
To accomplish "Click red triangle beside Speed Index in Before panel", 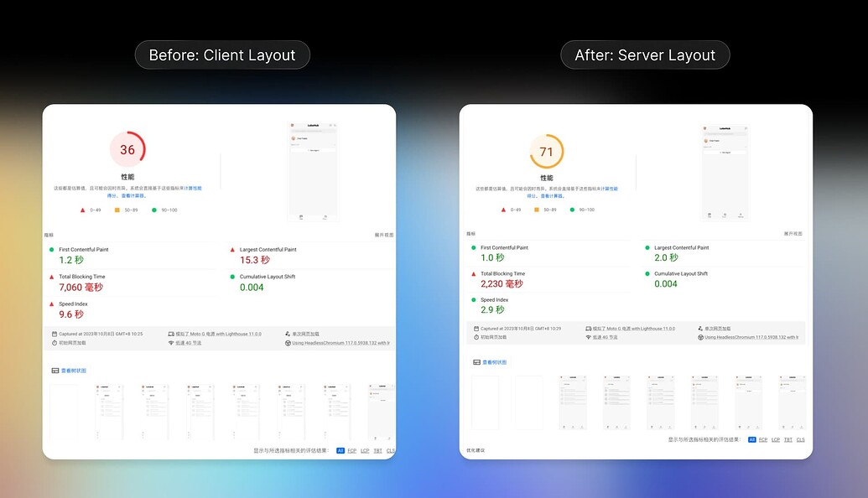I will 51,303.
